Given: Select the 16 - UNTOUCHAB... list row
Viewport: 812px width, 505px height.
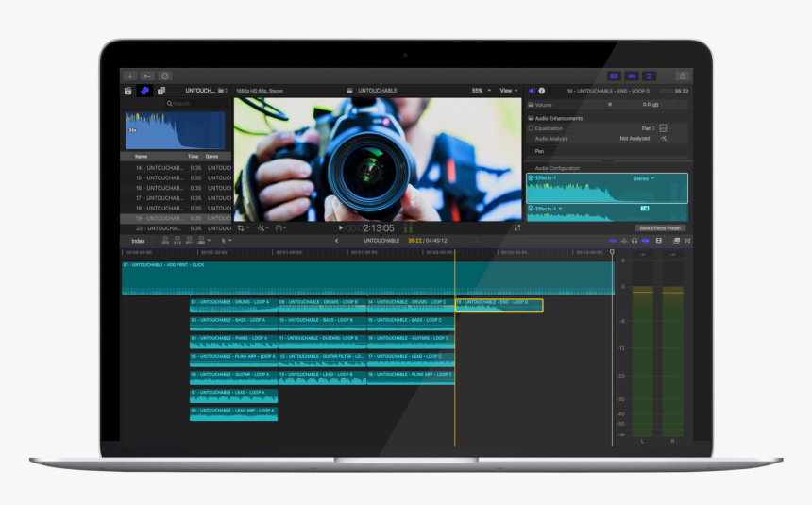Looking at the screenshot, I should pyautogui.click(x=176, y=188).
